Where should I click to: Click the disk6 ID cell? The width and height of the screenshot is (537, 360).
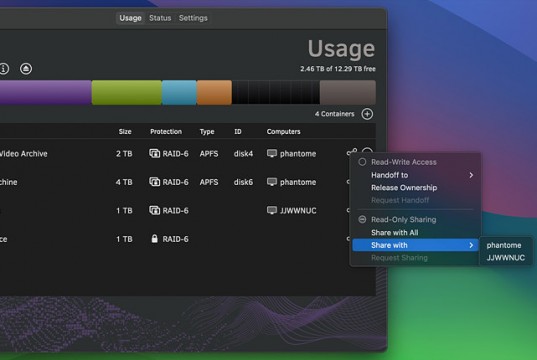tap(243, 182)
